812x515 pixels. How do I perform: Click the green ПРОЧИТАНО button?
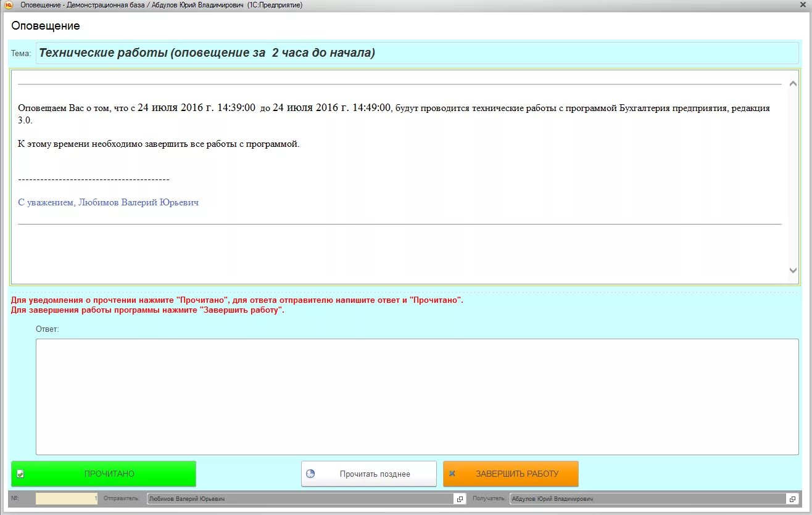(x=104, y=474)
